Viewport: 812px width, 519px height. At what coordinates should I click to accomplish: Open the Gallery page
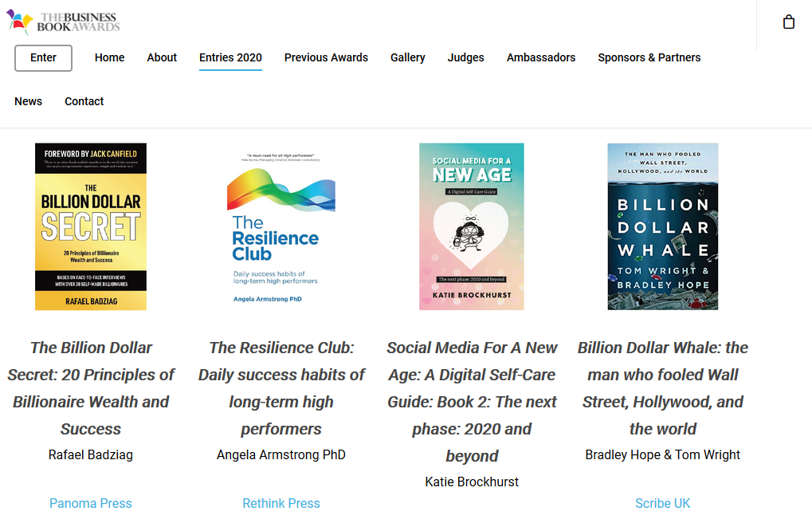pos(407,57)
